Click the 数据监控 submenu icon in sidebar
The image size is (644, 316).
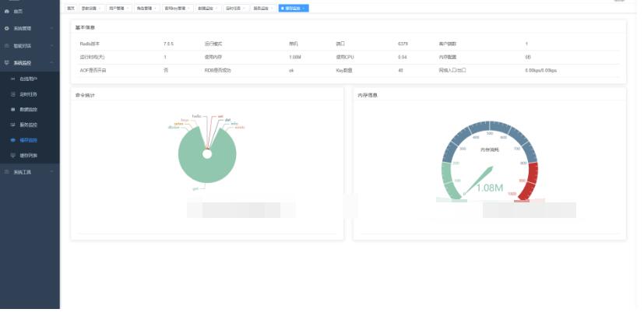click(x=12, y=110)
